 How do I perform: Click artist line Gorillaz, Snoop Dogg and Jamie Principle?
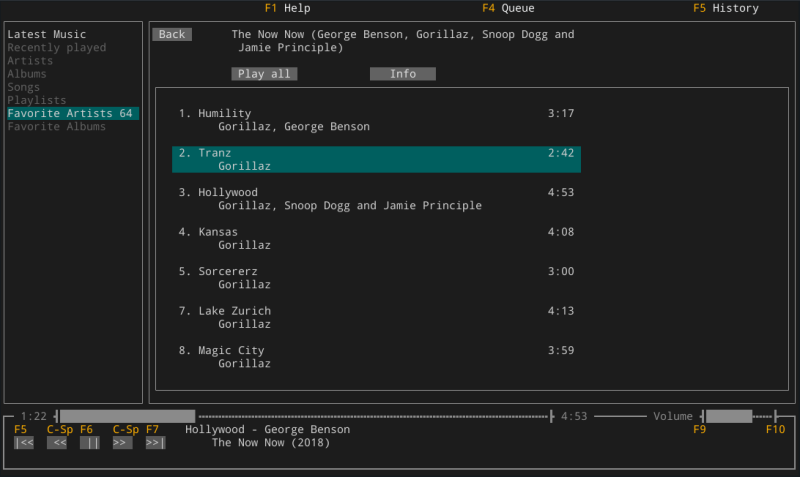click(350, 206)
